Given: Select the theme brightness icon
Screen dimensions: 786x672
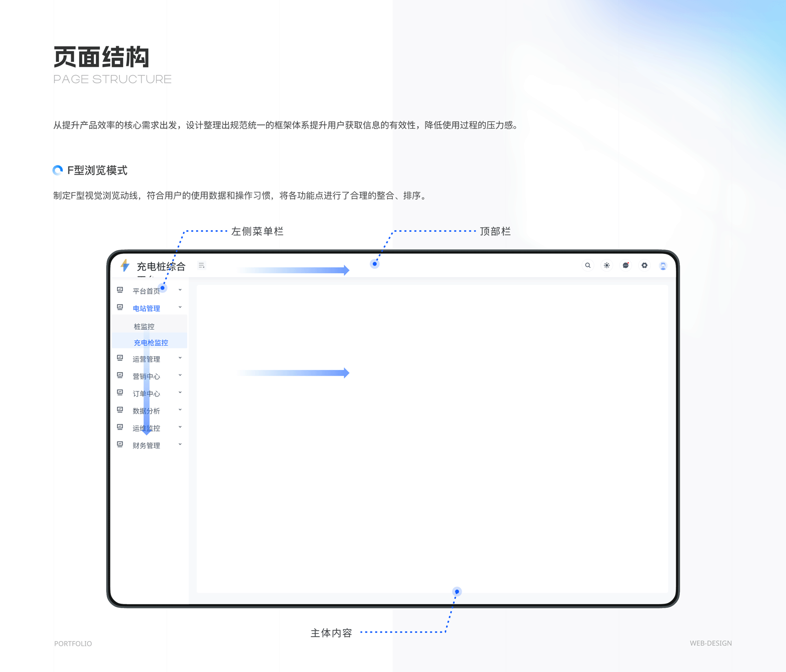Looking at the screenshot, I should pyautogui.click(x=607, y=265).
